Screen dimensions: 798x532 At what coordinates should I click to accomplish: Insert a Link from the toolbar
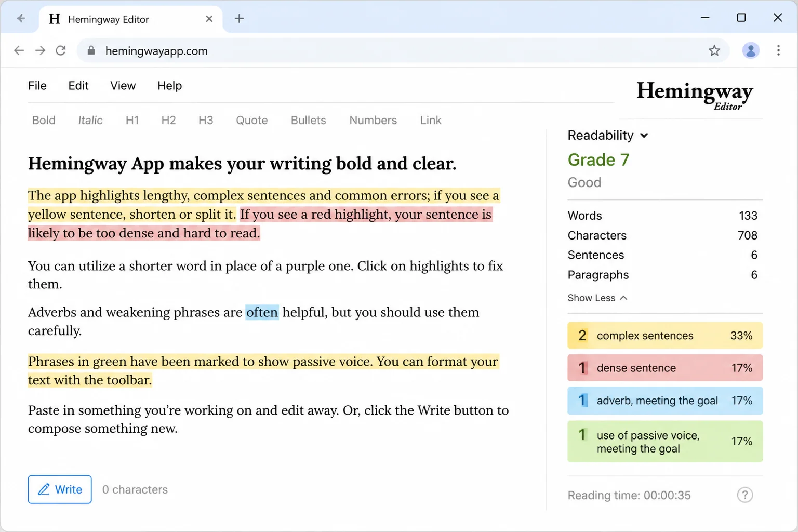(431, 120)
